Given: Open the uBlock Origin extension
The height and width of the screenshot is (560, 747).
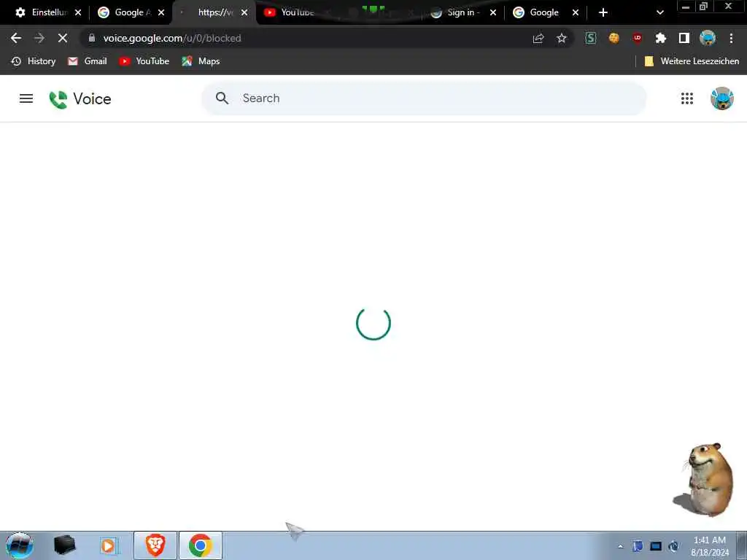Looking at the screenshot, I should 638,38.
